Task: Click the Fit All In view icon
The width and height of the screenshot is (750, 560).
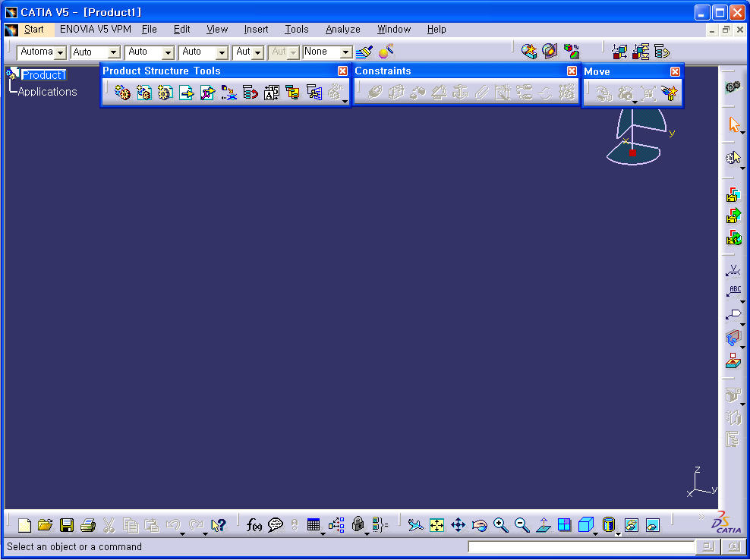Action: pos(436,525)
